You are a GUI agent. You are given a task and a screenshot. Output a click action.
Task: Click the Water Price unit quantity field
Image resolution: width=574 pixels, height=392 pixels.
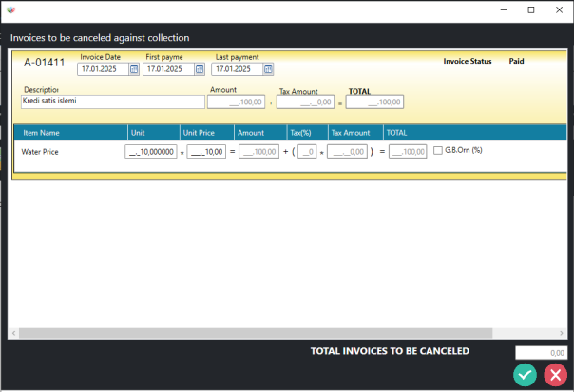click(x=151, y=151)
